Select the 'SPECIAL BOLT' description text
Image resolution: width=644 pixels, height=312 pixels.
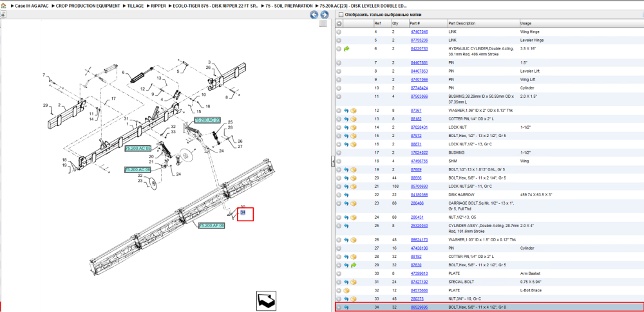point(461,282)
